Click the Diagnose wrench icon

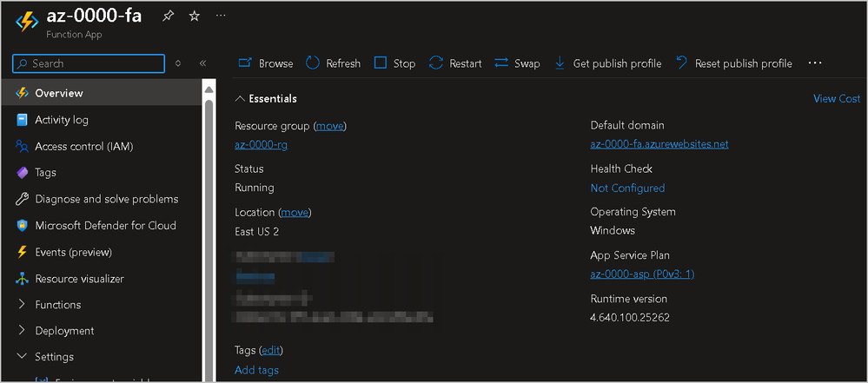22,199
